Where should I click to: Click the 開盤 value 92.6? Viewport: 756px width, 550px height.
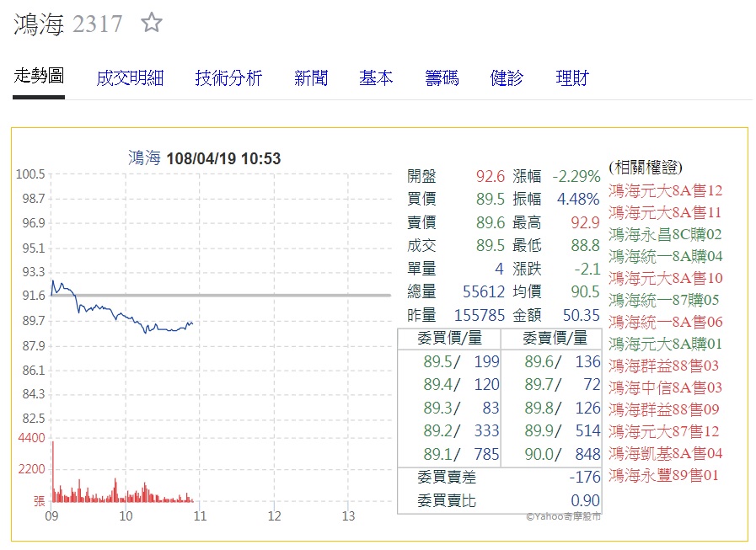point(491,176)
